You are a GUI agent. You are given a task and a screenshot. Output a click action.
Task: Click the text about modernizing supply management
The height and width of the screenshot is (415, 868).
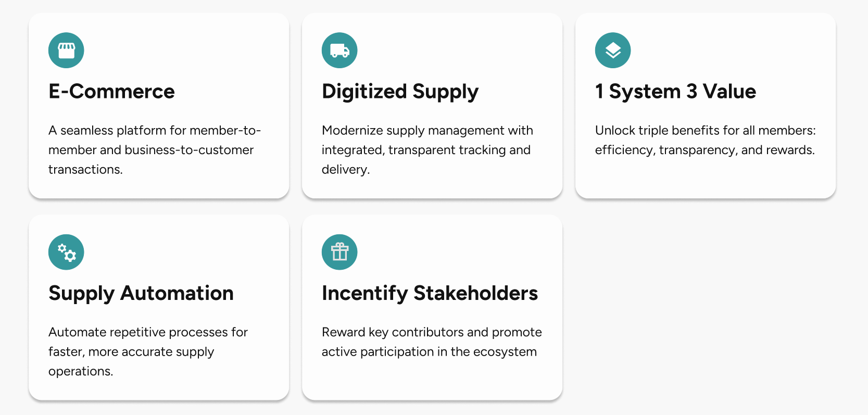click(x=427, y=150)
